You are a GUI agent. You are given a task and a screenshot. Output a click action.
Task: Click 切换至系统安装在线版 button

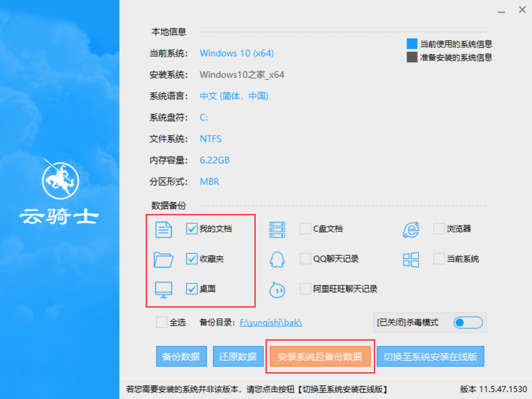point(430,357)
